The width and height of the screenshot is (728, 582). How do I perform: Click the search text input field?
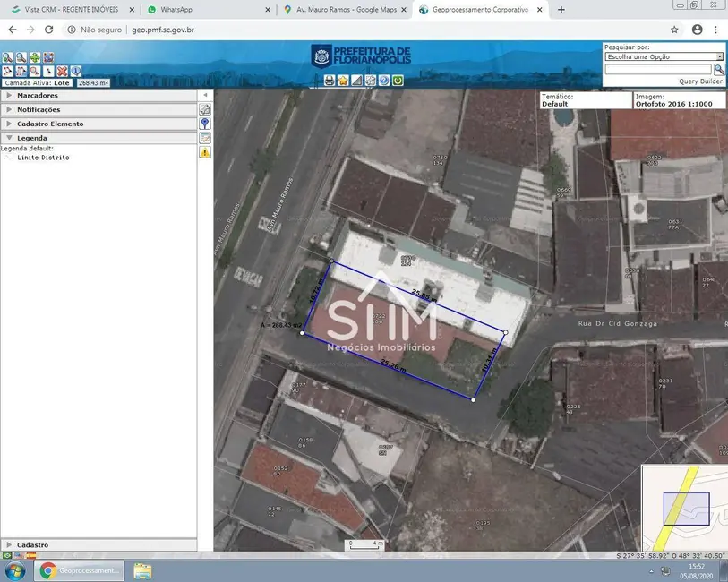coord(658,69)
